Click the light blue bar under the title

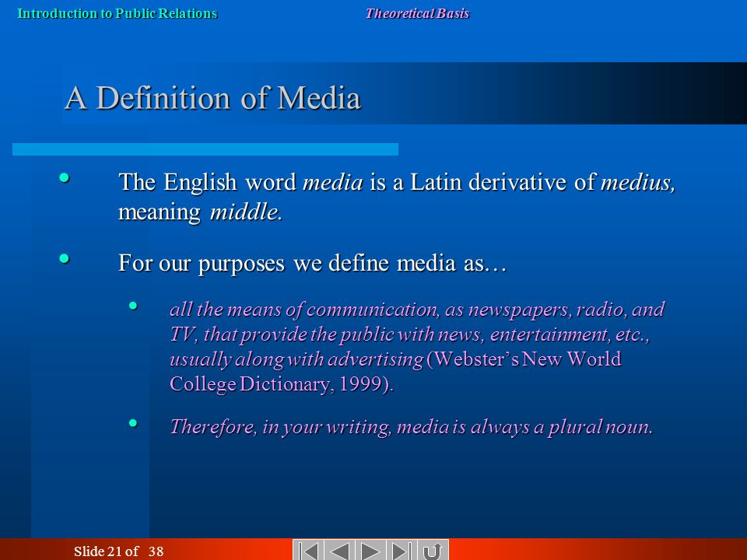tap(205, 149)
